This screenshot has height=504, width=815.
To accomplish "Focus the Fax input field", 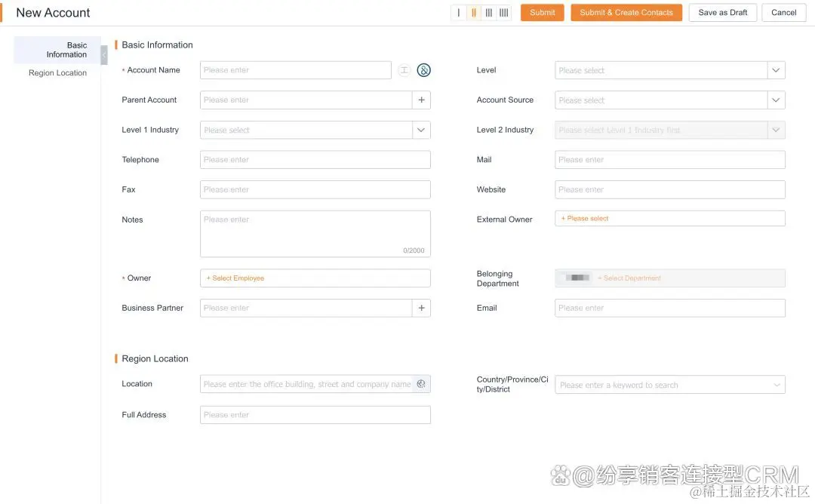I will pyautogui.click(x=315, y=189).
